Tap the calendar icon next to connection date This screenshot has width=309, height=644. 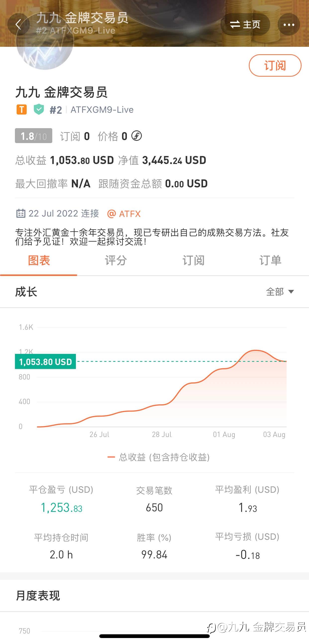point(20,214)
